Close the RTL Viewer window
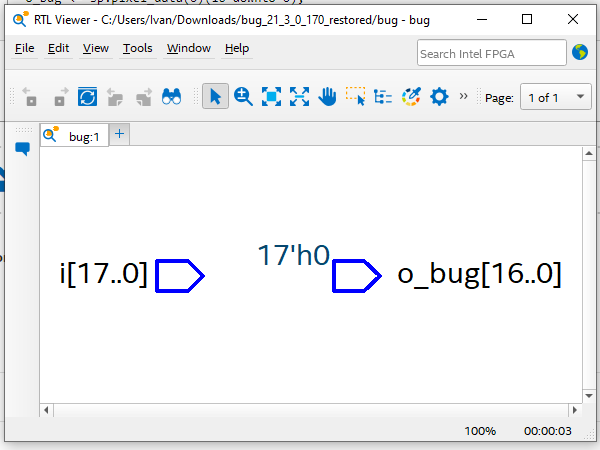Viewport: 600px width, 450px height. click(x=573, y=19)
